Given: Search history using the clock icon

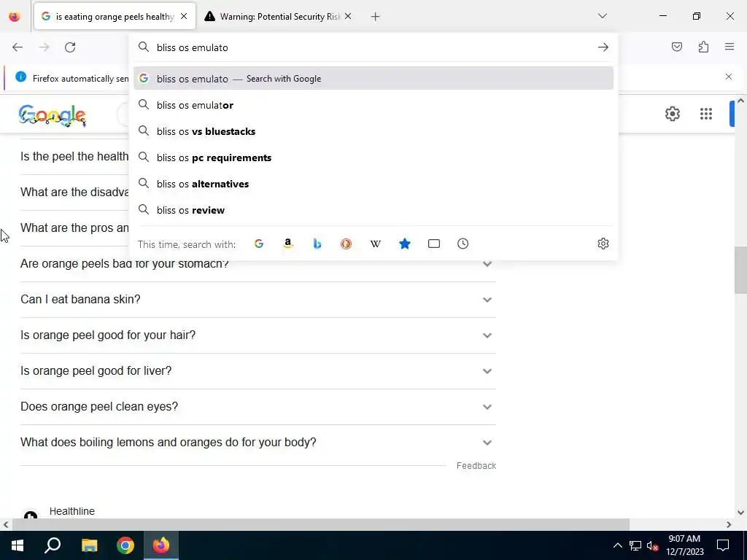Looking at the screenshot, I should point(462,244).
